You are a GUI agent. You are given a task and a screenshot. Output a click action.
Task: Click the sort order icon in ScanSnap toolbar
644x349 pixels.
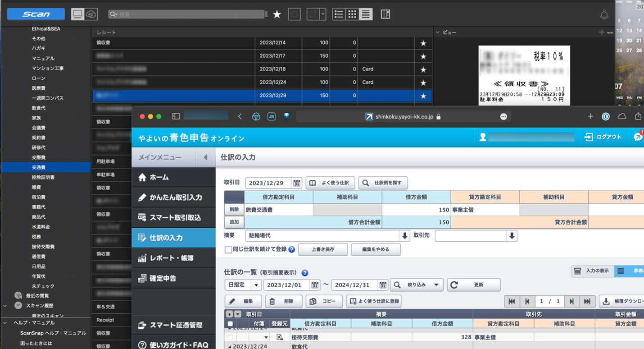point(313,14)
